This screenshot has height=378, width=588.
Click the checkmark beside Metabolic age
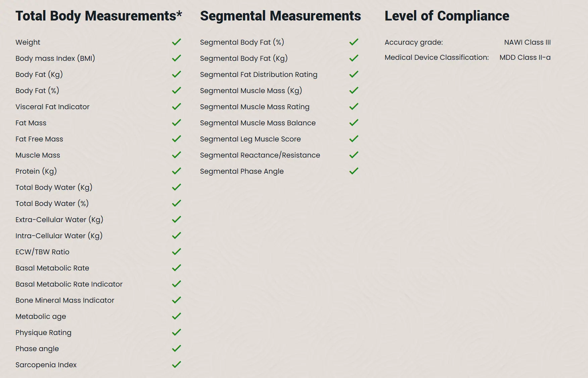coord(177,316)
